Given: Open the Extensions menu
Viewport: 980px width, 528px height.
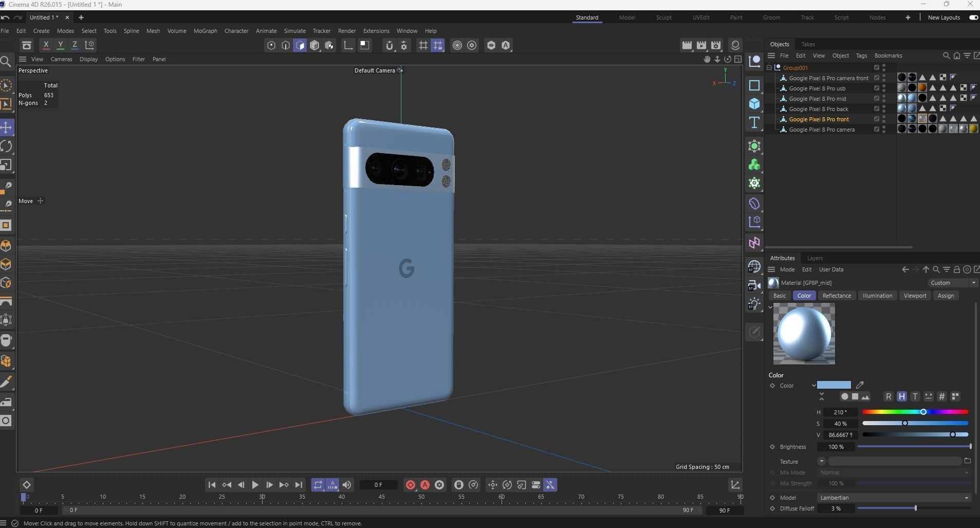Looking at the screenshot, I should 376,31.
